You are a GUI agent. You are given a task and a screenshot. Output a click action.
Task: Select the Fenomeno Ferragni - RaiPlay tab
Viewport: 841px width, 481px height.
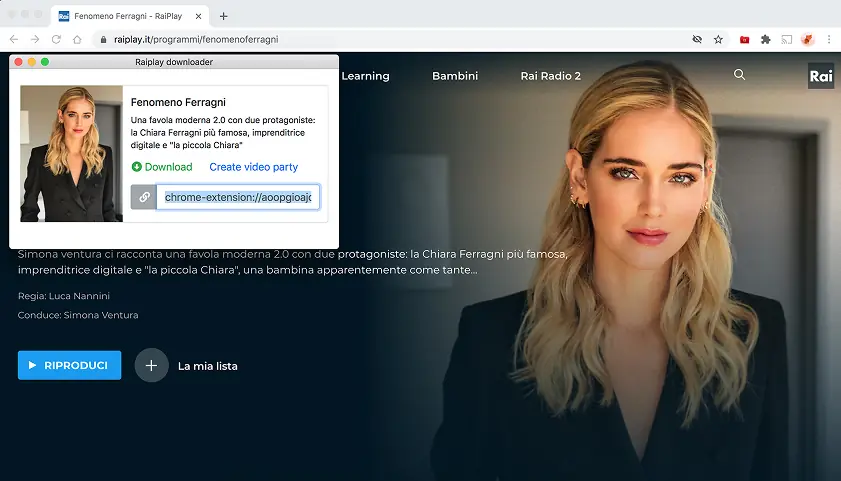point(128,16)
